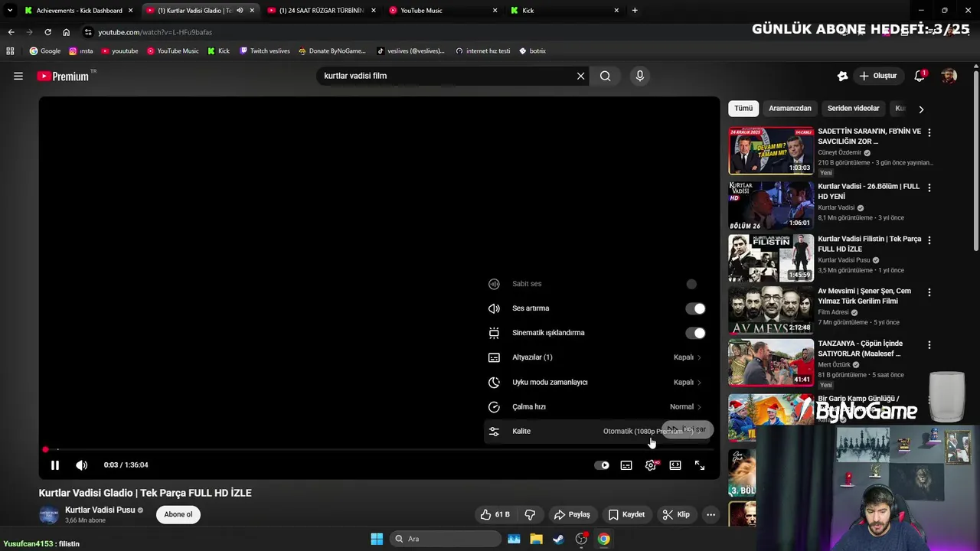Start voice search with microphone icon
980x551 pixels.
coord(640,76)
